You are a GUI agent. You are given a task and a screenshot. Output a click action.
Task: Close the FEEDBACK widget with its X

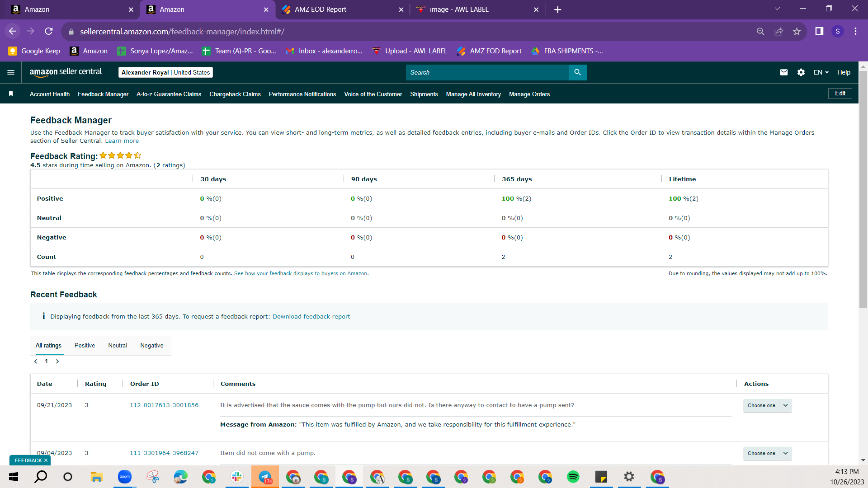click(x=46, y=460)
